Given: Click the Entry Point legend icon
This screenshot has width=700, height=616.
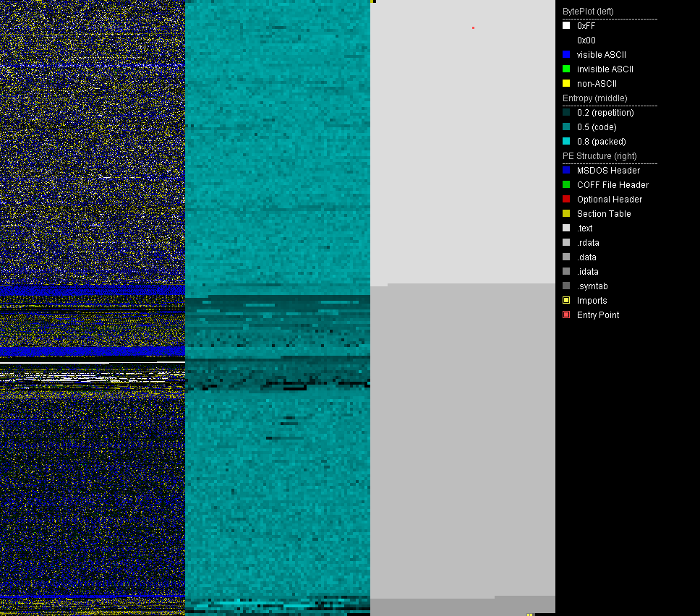Looking at the screenshot, I should [x=566, y=315].
